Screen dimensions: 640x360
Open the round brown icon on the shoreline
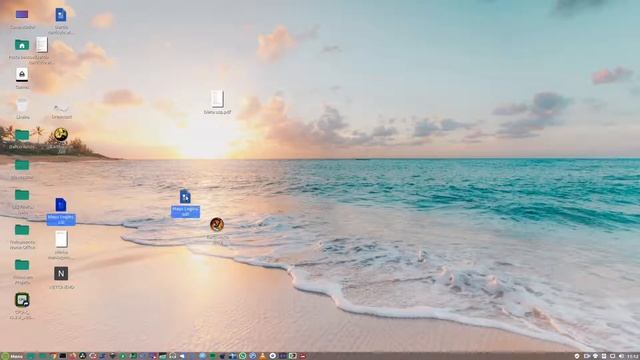click(217, 224)
